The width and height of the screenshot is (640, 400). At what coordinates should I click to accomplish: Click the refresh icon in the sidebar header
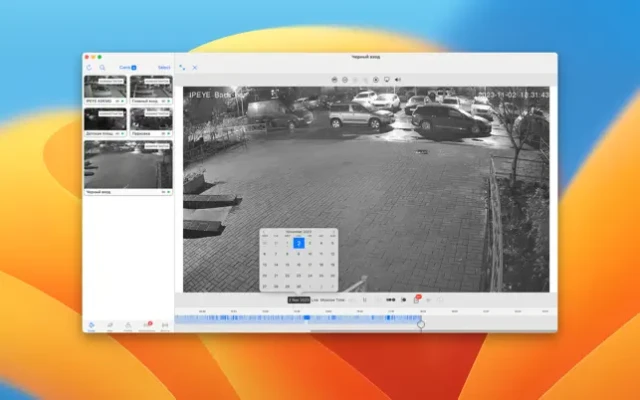89,67
